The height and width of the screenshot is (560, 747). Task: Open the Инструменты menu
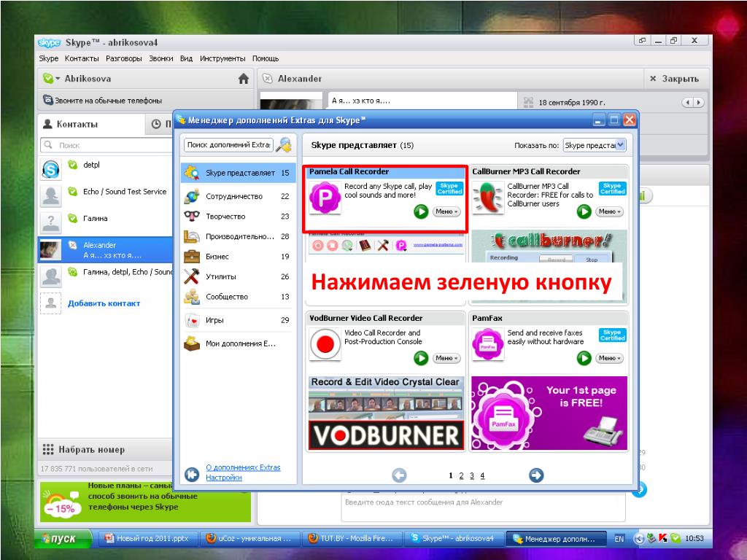pyautogui.click(x=222, y=58)
